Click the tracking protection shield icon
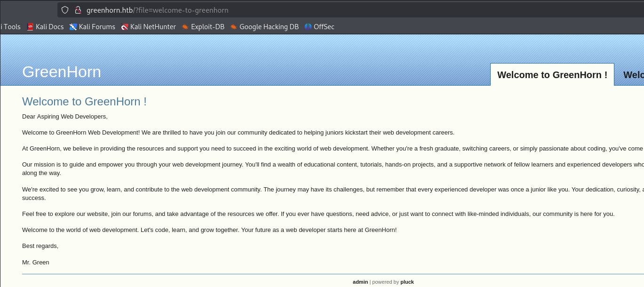This screenshot has width=644, height=287. point(65,10)
